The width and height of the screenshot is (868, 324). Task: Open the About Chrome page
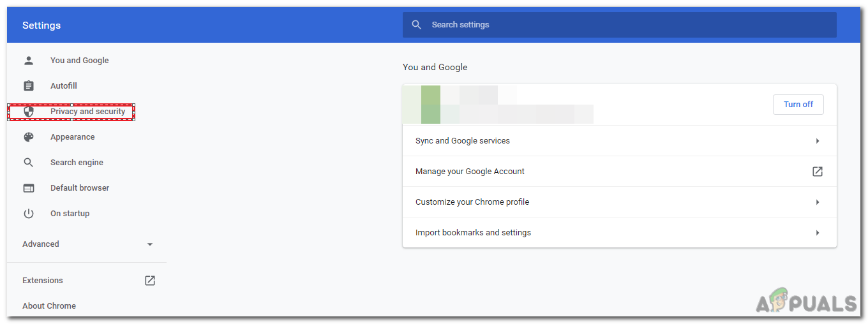49,306
